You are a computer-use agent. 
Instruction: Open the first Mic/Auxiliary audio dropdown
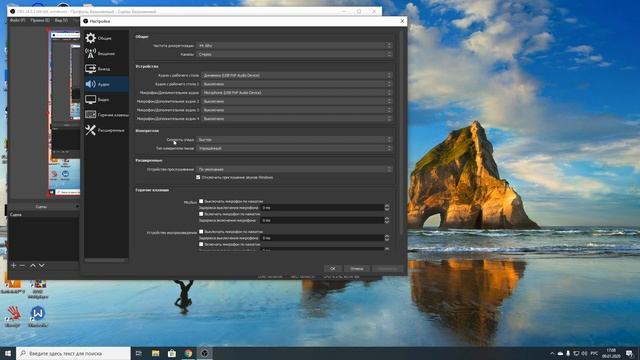[296, 93]
